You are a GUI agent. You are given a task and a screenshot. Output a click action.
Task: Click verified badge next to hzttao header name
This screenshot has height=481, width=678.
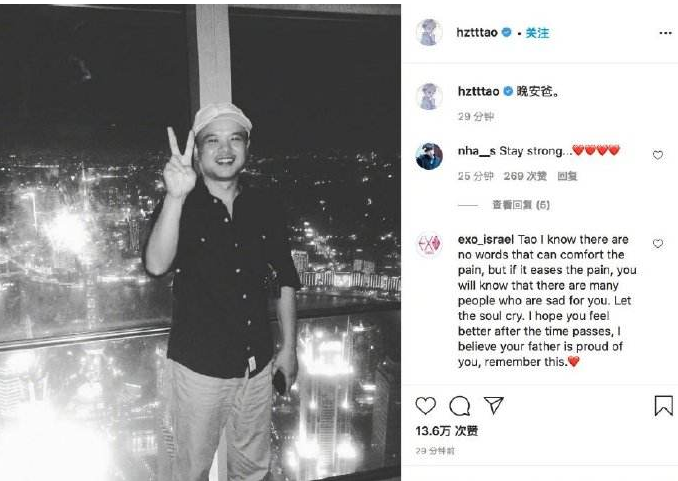[507, 32]
